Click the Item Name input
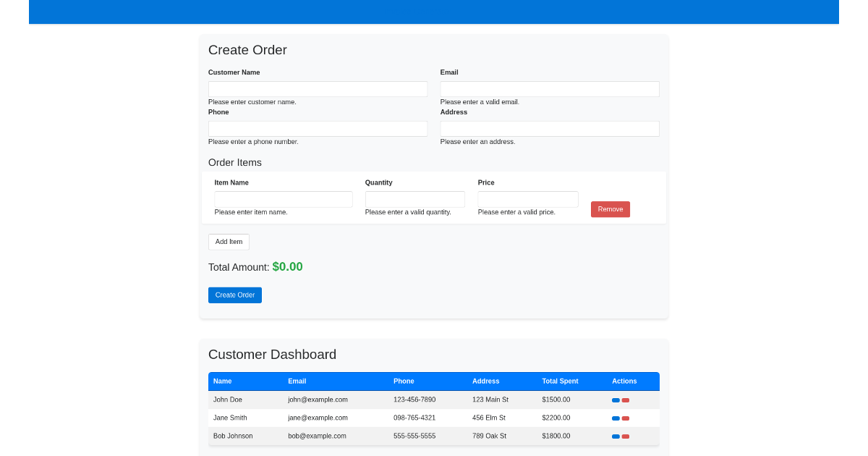 point(284,199)
